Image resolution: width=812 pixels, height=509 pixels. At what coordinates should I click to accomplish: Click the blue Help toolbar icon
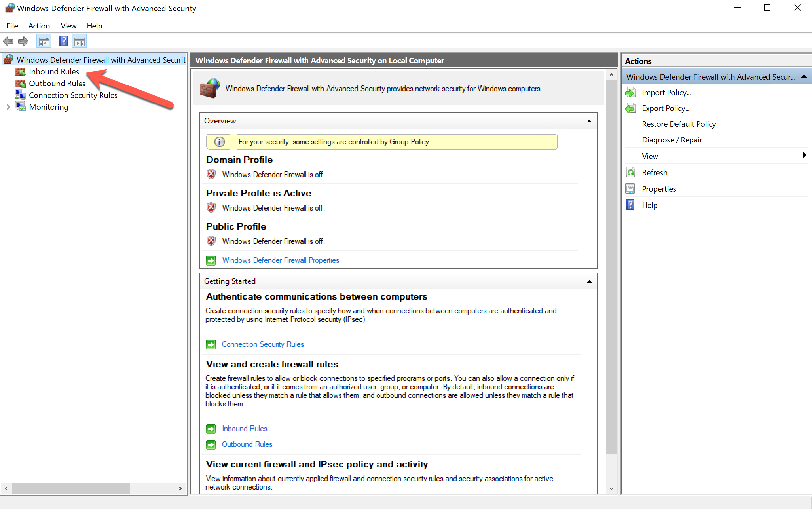pyautogui.click(x=63, y=41)
